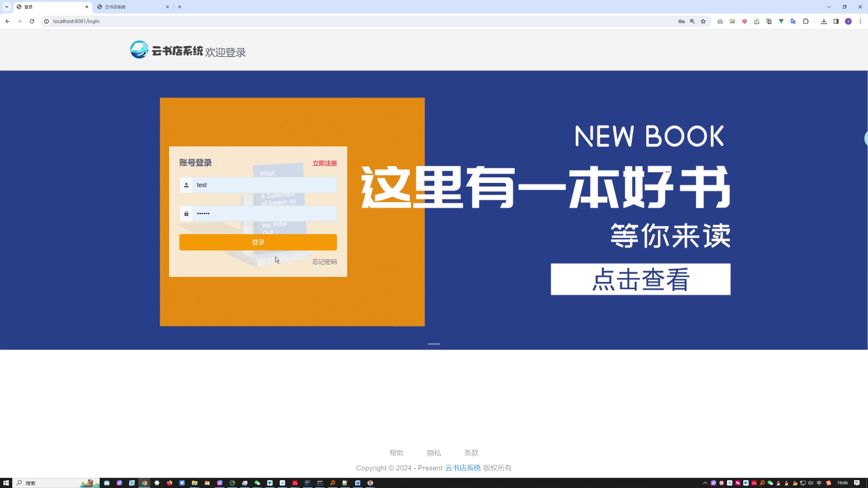Screen dimensions: 868x488
Task: Expand the tab search chevron
Action: [6, 7]
